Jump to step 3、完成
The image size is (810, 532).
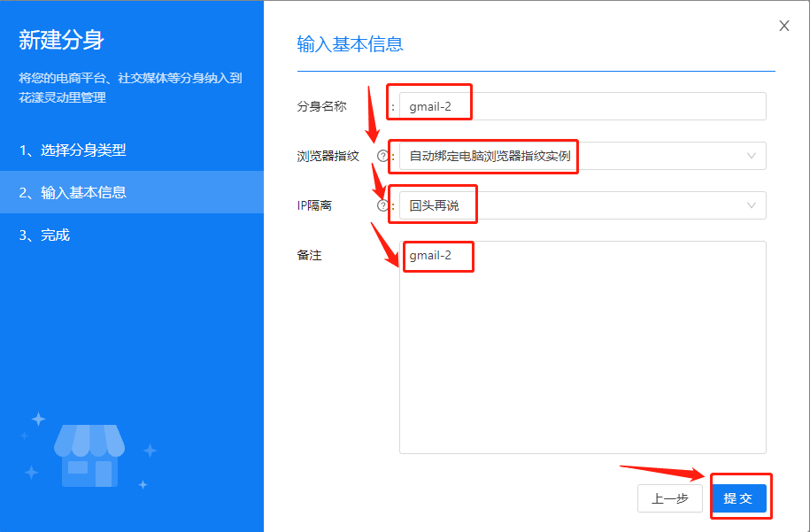(44, 235)
